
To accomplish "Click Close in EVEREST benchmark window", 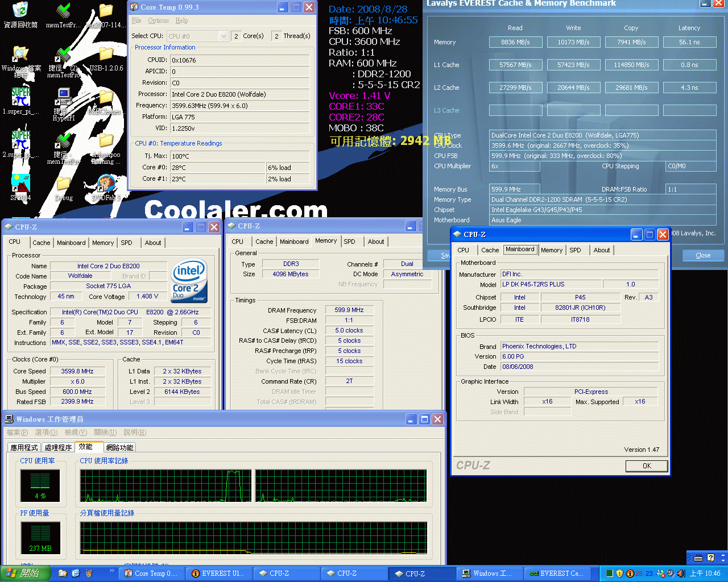I will click(703, 255).
